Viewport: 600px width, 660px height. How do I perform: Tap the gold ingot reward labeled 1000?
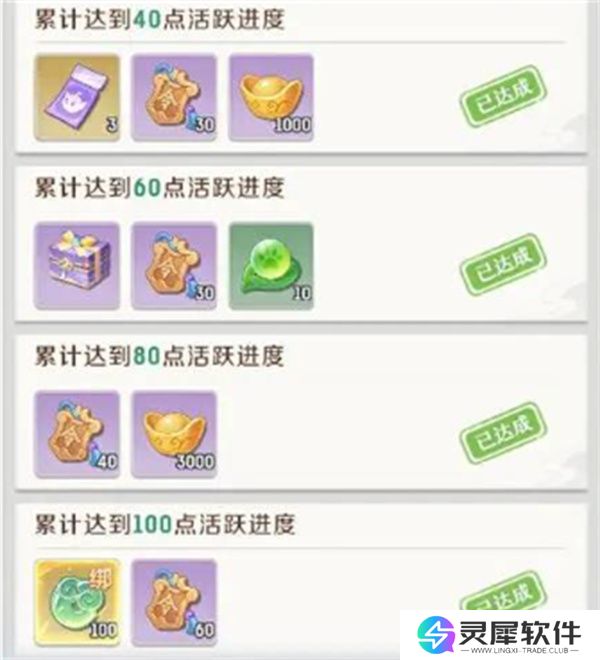coord(271,97)
